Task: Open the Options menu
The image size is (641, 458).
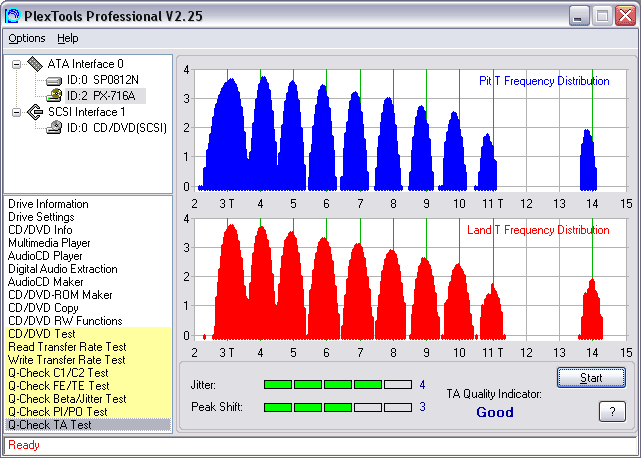Action: point(27,38)
